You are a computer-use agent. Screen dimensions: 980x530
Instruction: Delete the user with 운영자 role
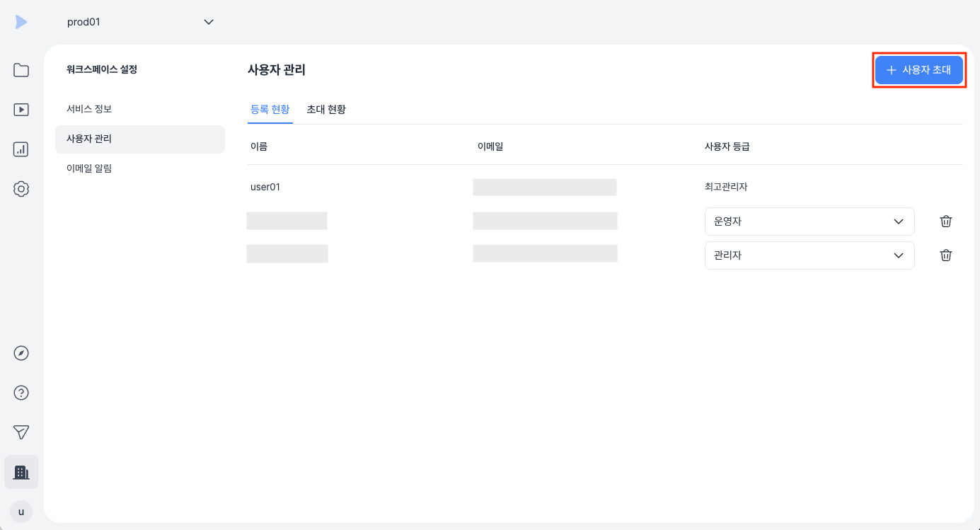[x=946, y=221]
